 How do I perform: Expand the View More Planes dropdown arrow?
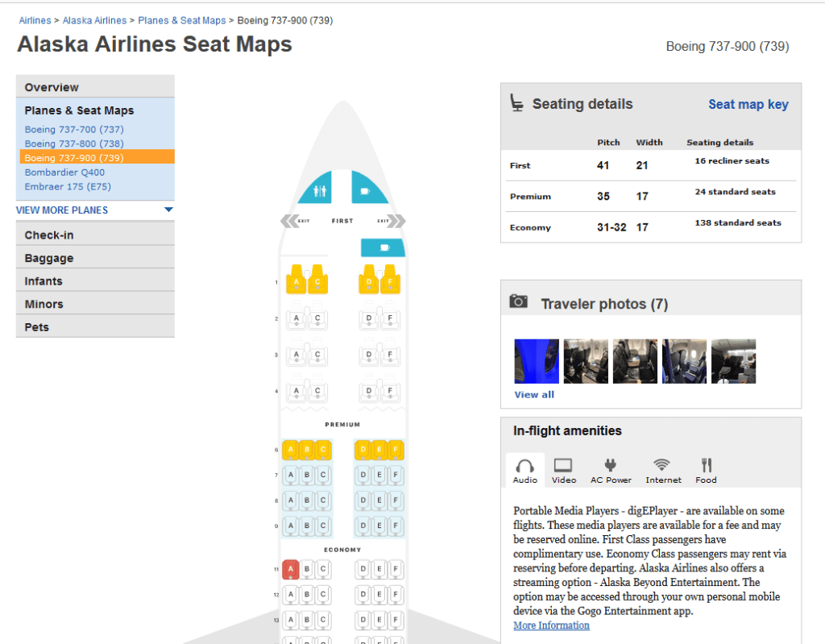coord(168,210)
